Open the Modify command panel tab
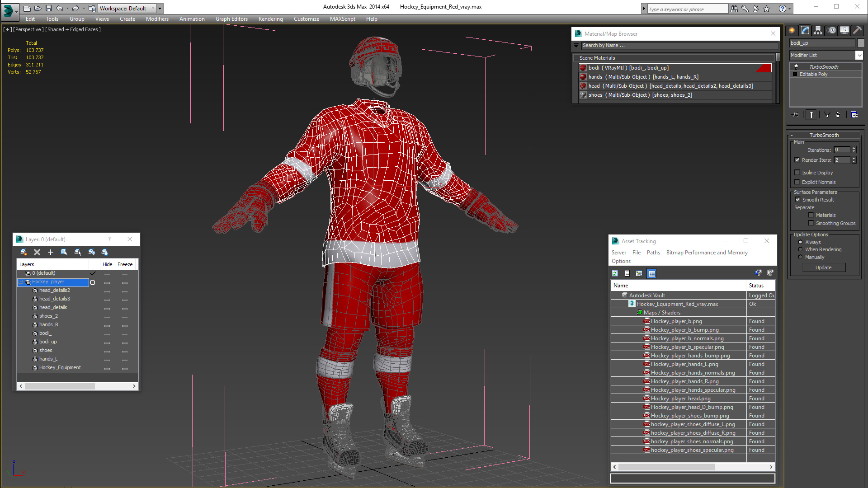 tap(805, 30)
